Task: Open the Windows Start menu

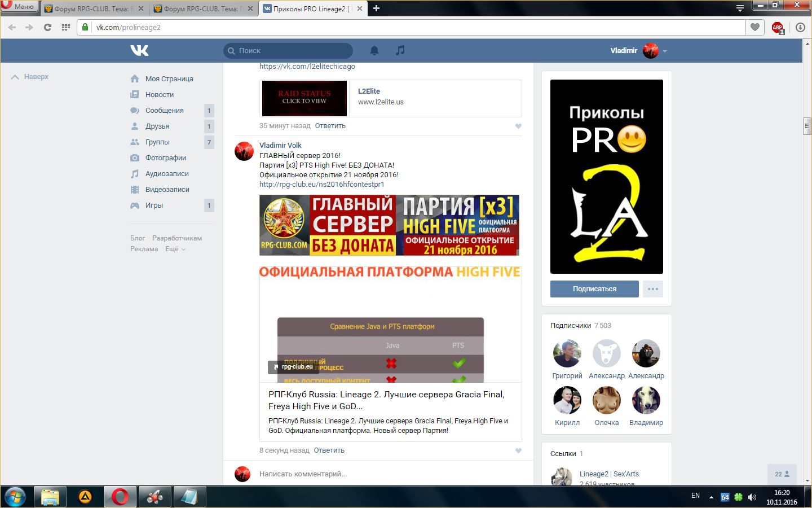Action: pyautogui.click(x=15, y=497)
